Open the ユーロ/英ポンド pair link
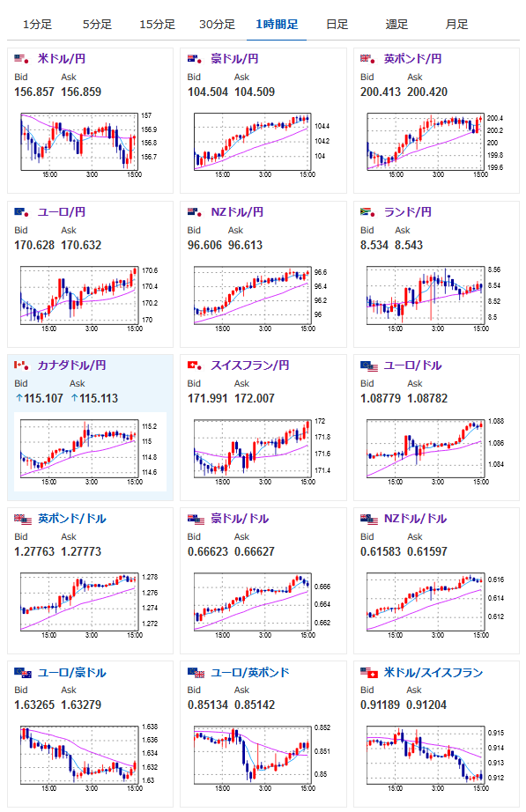526x812 pixels. (250, 673)
